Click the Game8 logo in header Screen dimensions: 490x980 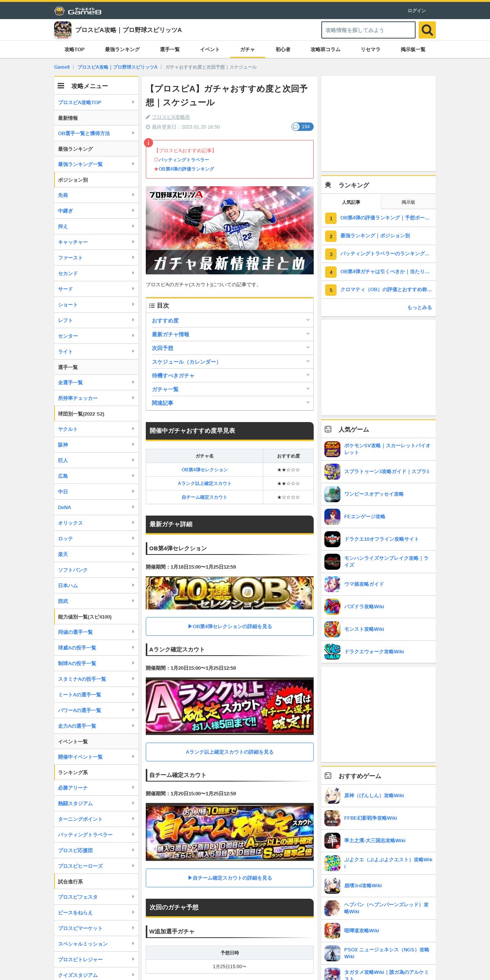78,11
